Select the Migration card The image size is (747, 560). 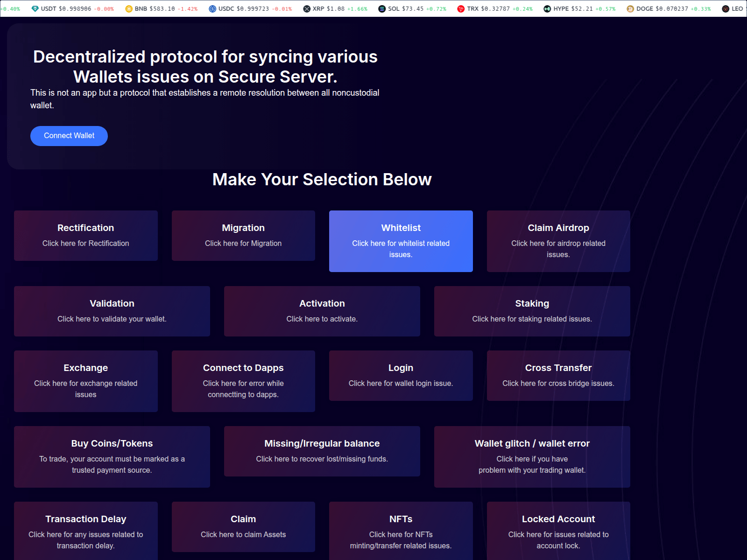[x=243, y=236]
